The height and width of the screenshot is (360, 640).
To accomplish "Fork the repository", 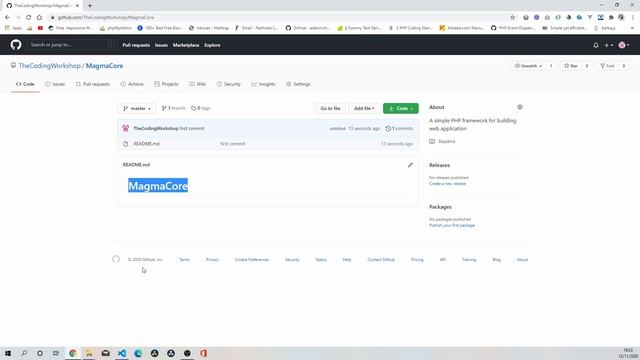I will tap(607, 66).
